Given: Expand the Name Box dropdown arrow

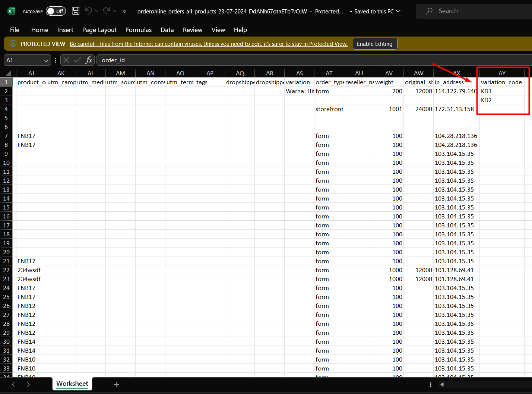Looking at the screenshot, I should pyautogui.click(x=46, y=60).
